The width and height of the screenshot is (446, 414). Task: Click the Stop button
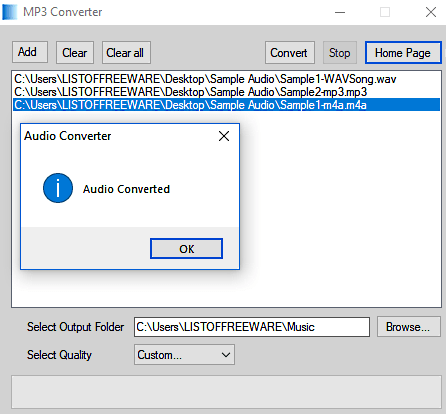coord(340,53)
